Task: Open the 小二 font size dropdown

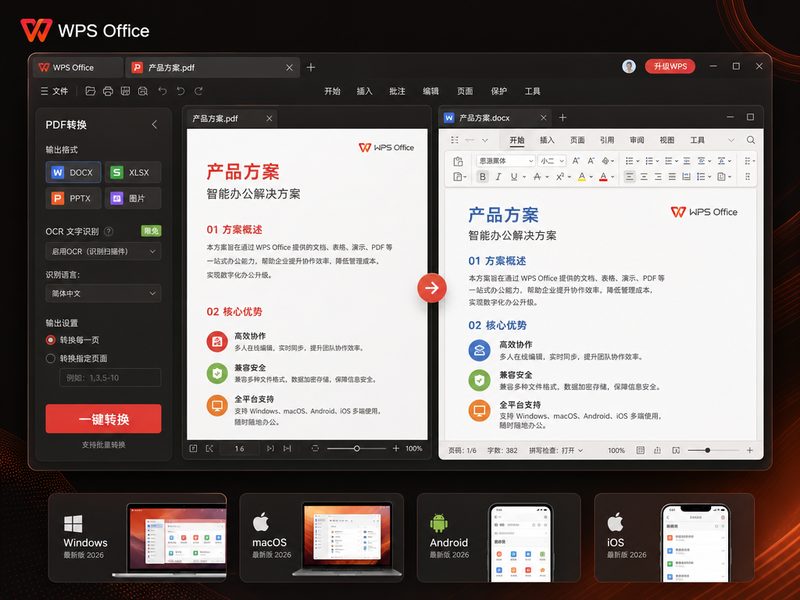Action: [x=552, y=161]
